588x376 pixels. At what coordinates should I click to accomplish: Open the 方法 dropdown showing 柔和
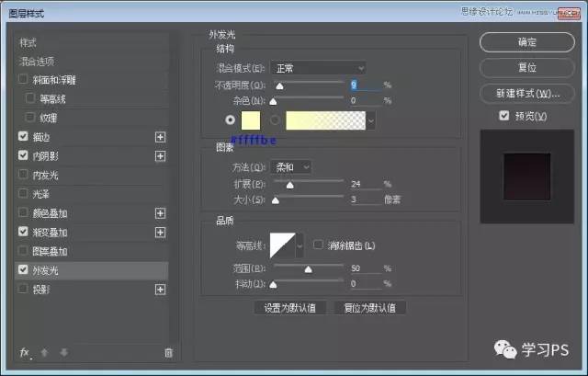pos(292,167)
